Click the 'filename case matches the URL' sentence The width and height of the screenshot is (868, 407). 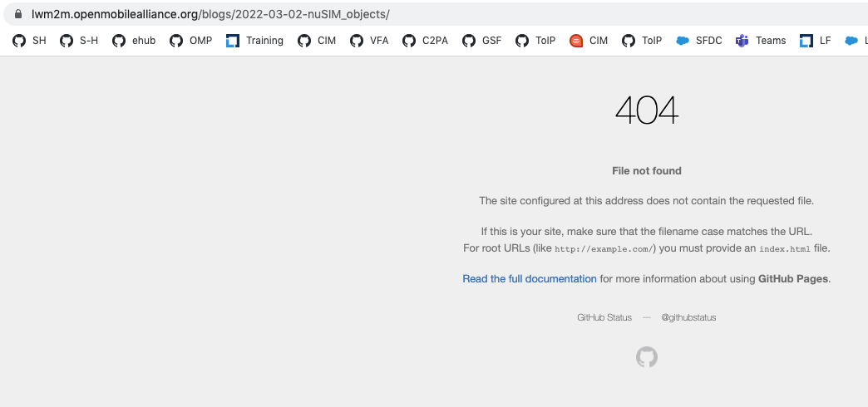pos(647,231)
